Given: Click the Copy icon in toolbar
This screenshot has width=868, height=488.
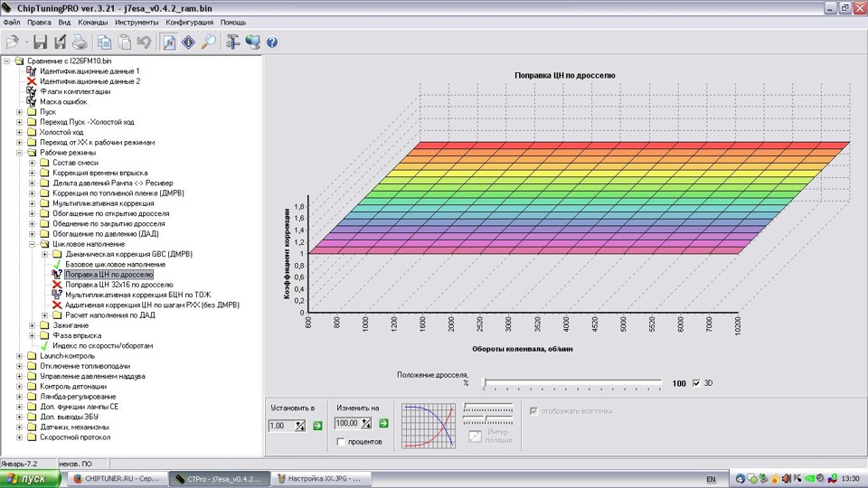Looking at the screenshot, I should coord(105,42).
